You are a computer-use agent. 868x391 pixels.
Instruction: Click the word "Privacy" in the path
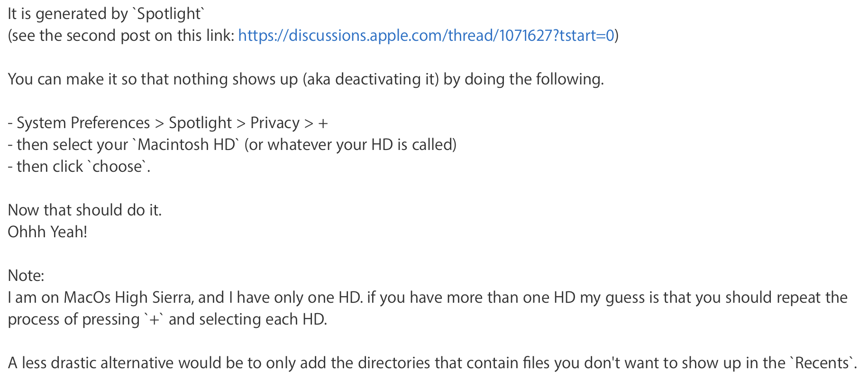(x=274, y=123)
